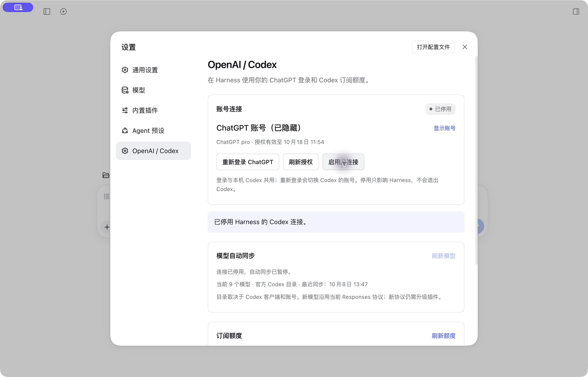Click the settings dialog vertical scrollbar
Viewport: 588px width, 377px height.
[476, 160]
